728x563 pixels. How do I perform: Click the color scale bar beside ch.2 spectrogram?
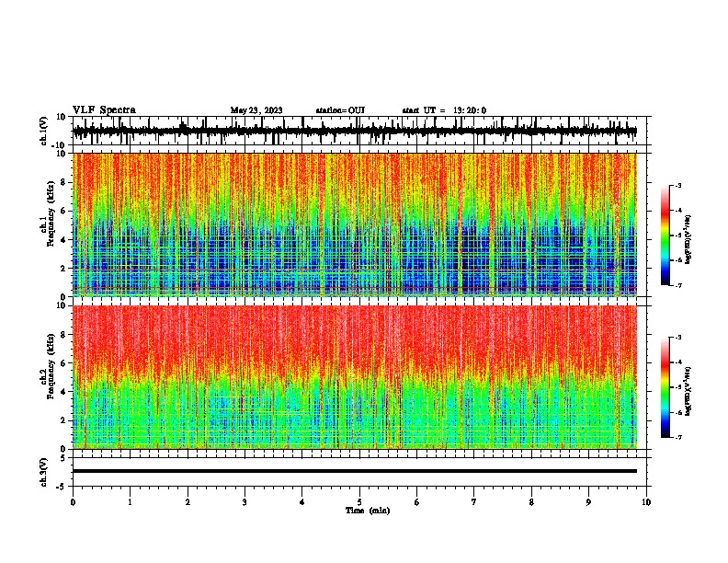click(665, 387)
